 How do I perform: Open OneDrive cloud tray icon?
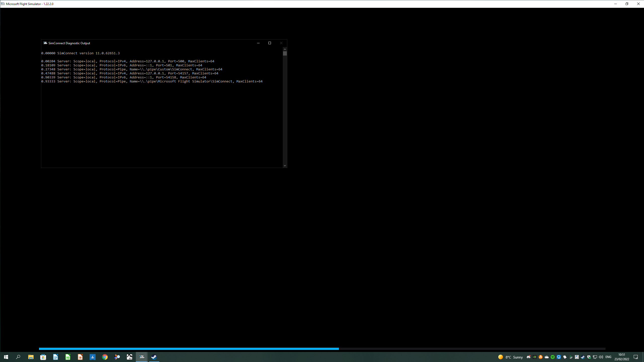point(547,357)
